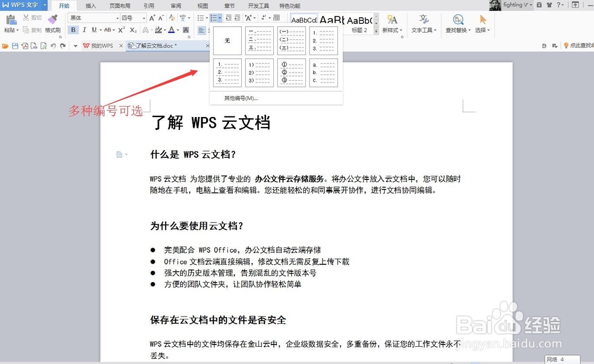Click the 查找替换 find replace button
This screenshot has height=364, width=594.
pyautogui.click(x=458, y=24)
